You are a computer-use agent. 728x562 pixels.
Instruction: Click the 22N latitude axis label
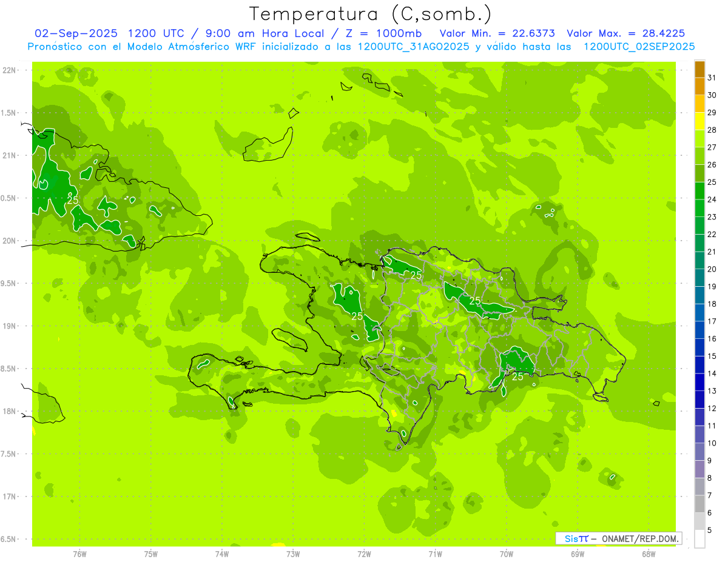pos(8,70)
